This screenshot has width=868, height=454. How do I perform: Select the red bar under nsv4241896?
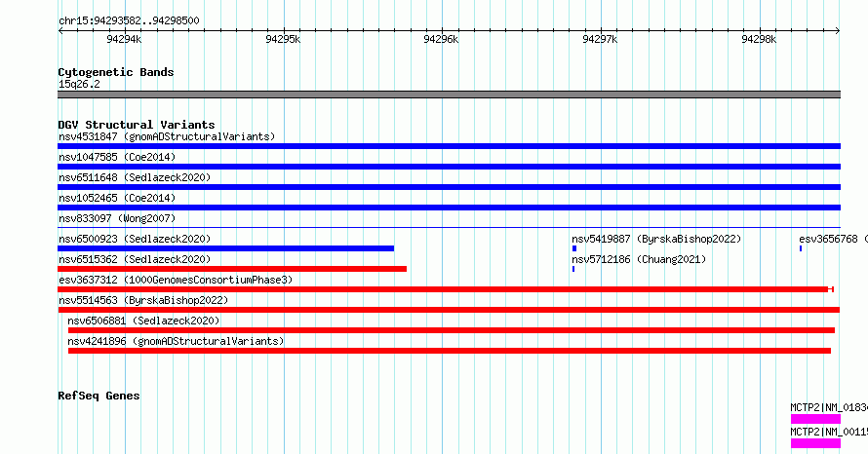tap(450, 351)
